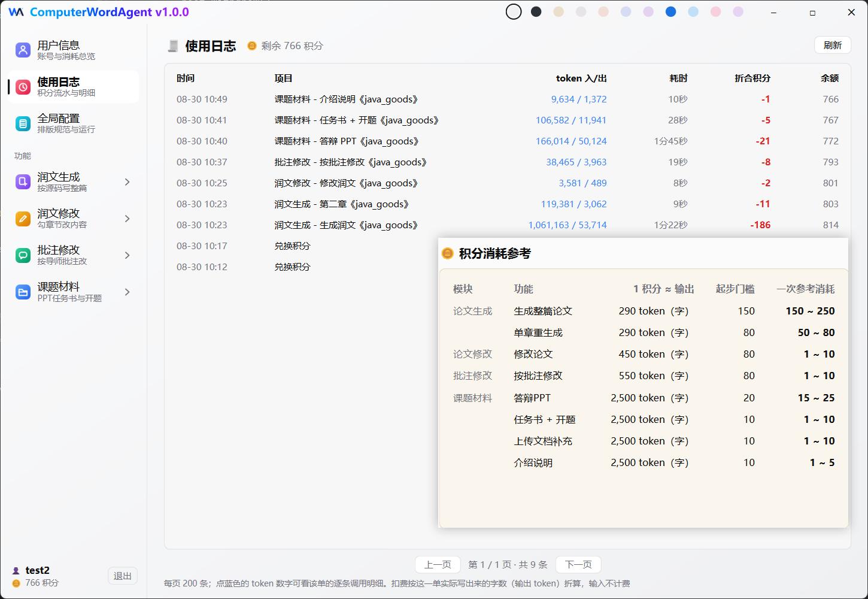The image size is (868, 599).
Task: Click the orange pencil 润文修改 icon
Action: pyautogui.click(x=23, y=219)
